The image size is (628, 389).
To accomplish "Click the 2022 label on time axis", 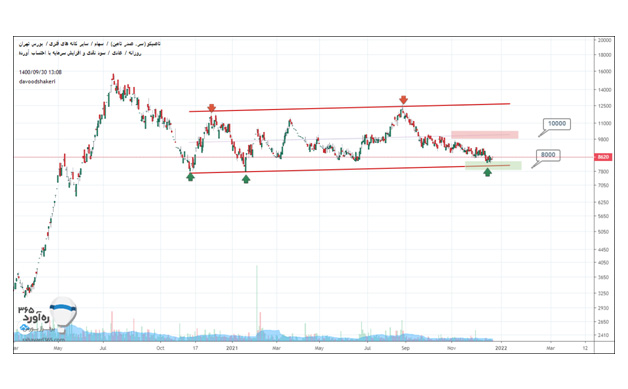I will tap(501, 348).
